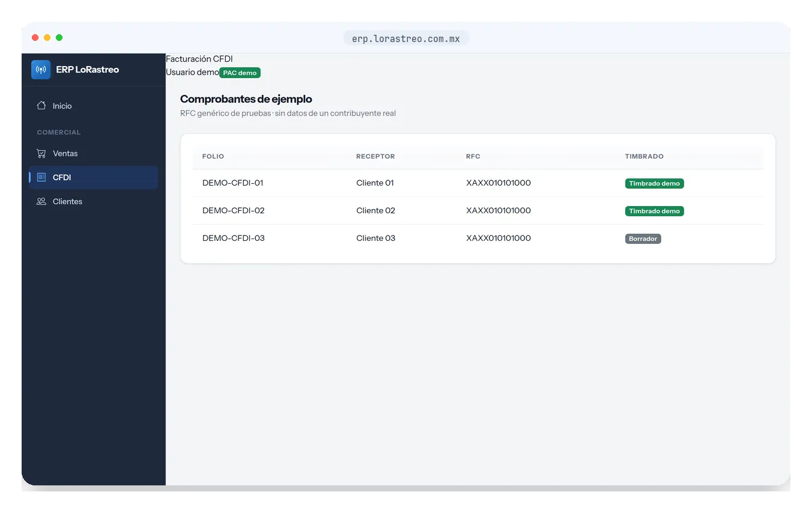Image resolution: width=812 pixels, height=507 pixels.
Task: Click the RFC value in DEMO-CFDI-03 row
Action: [498, 238]
